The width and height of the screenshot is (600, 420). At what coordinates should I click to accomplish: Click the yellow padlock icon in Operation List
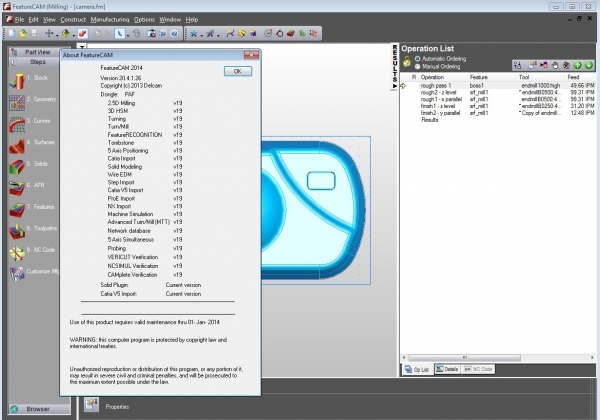407,62
